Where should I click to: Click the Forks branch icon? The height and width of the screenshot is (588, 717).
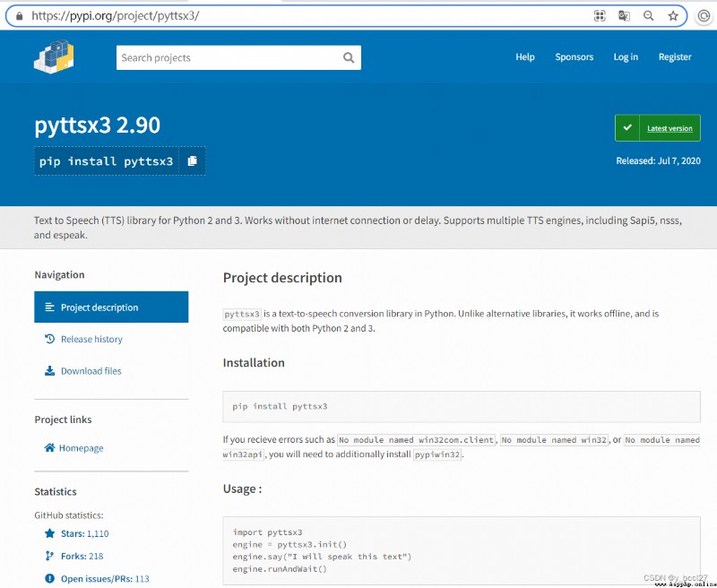50,556
